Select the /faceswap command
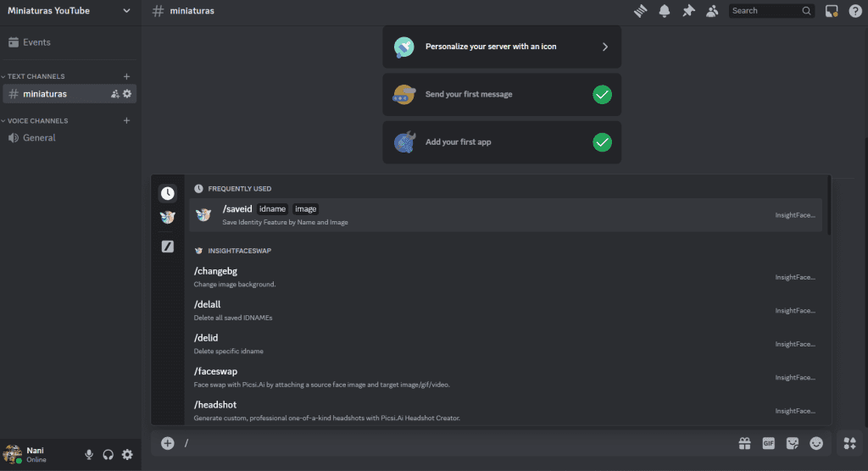Viewport: 868px width, 471px height. pyautogui.click(x=505, y=378)
